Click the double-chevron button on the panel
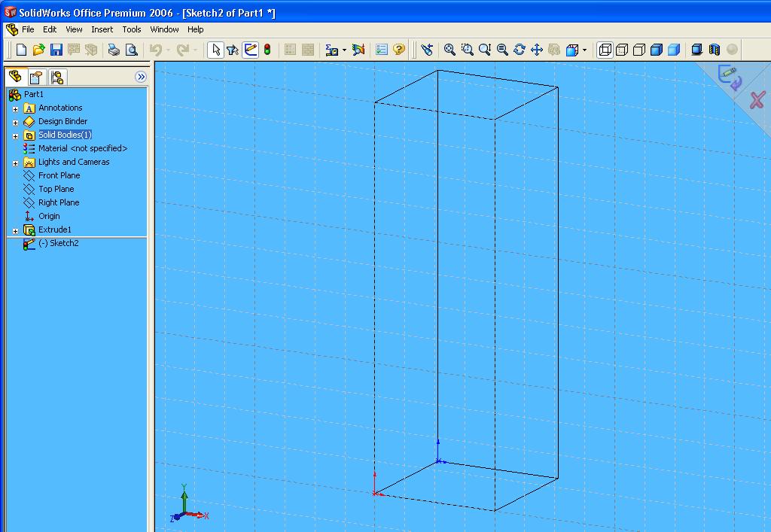The image size is (771, 532). pos(141,77)
